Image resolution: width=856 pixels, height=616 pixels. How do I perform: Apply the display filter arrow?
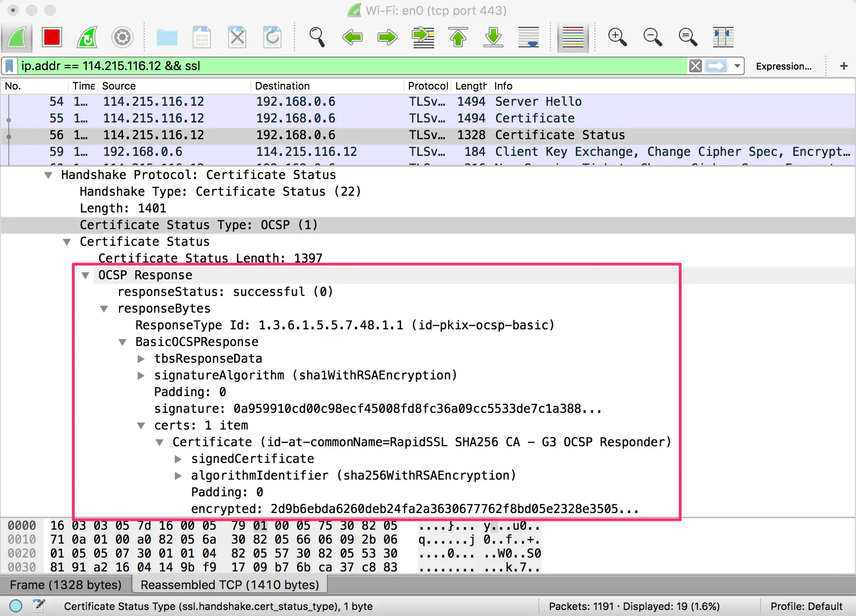[x=716, y=66]
